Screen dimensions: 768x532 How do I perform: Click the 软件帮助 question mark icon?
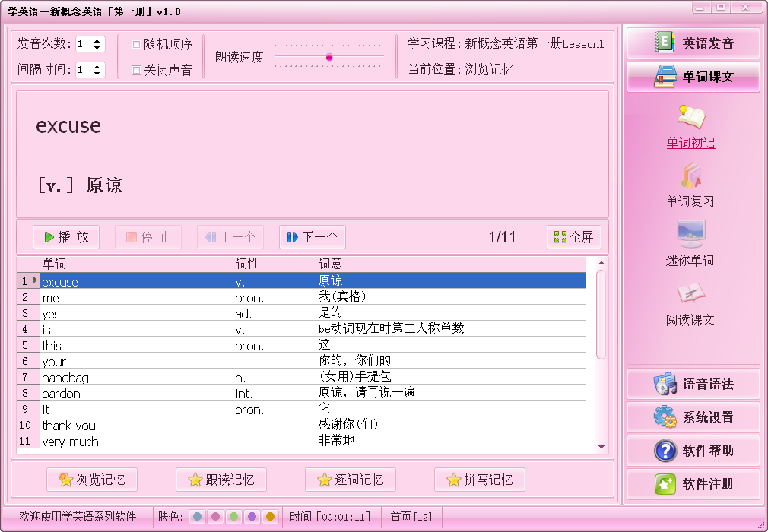tap(665, 450)
